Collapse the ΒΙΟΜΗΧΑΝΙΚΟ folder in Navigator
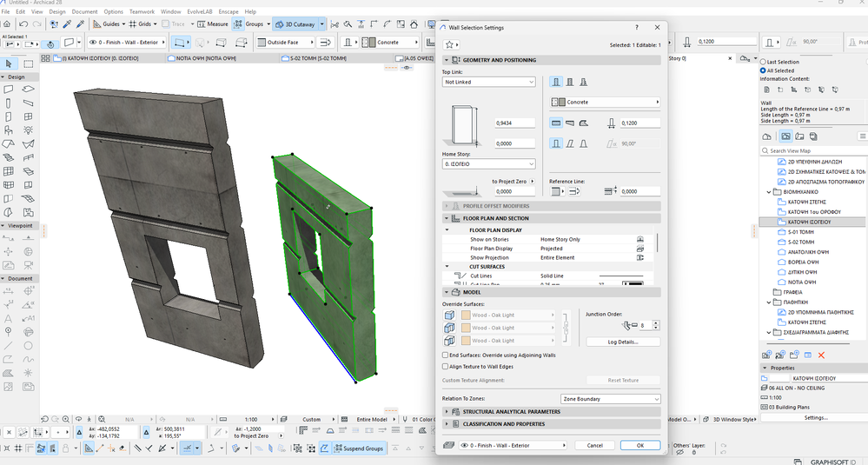This screenshot has width=868, height=465. click(x=769, y=192)
